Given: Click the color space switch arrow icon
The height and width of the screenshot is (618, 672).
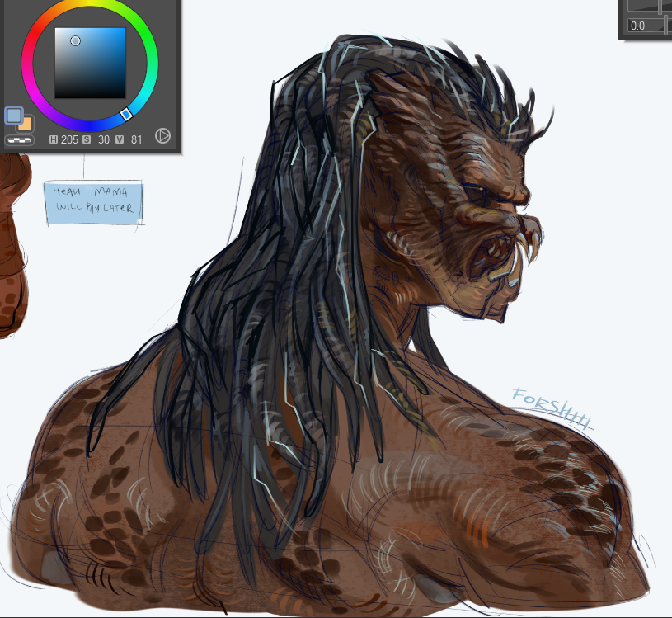Looking at the screenshot, I should point(162,135).
